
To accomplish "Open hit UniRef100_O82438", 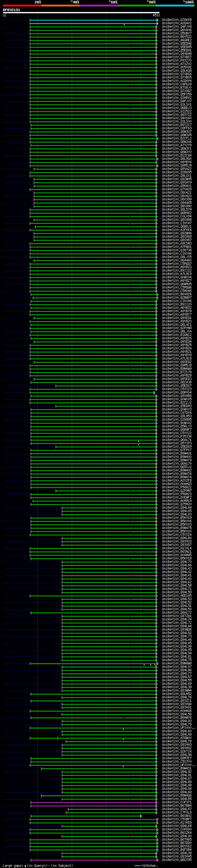I will (x=177, y=382).
